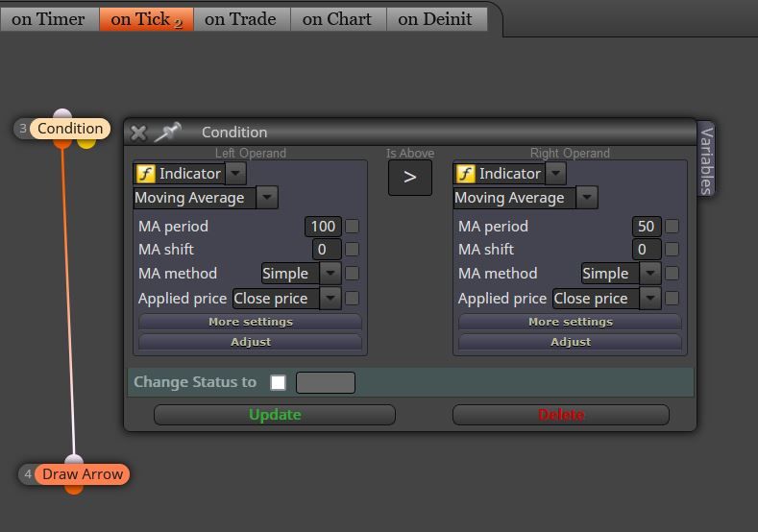Click the right MA period field showing 50

[x=647, y=226]
